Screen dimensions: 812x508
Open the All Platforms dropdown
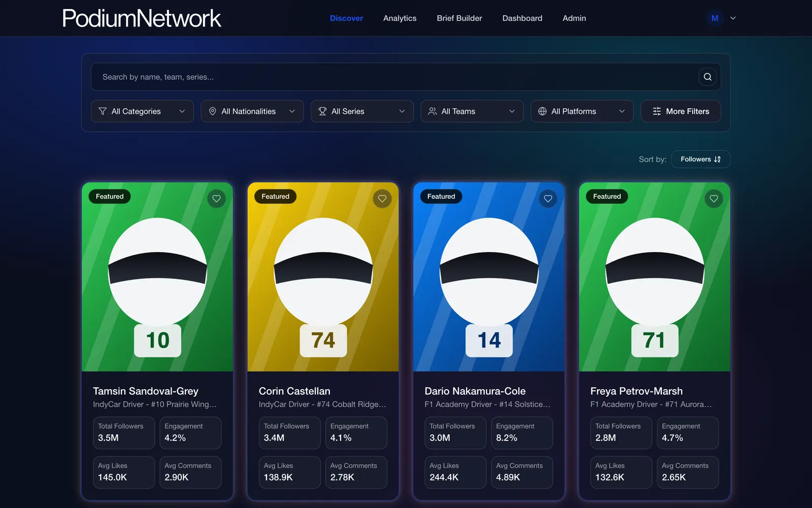(582, 111)
